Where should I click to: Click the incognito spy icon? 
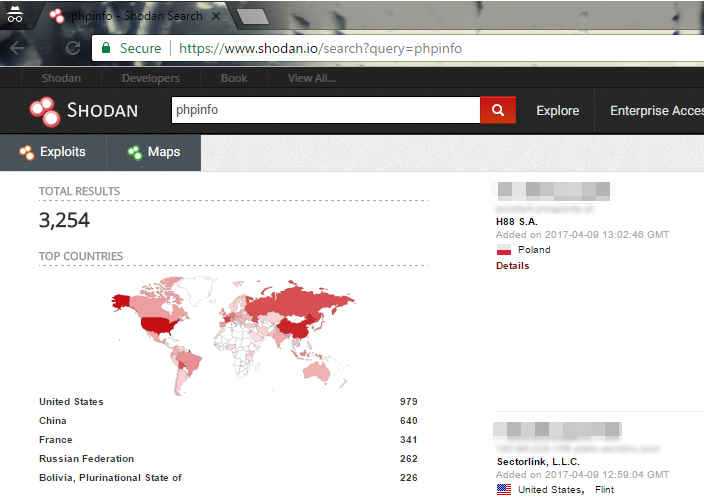point(14,14)
